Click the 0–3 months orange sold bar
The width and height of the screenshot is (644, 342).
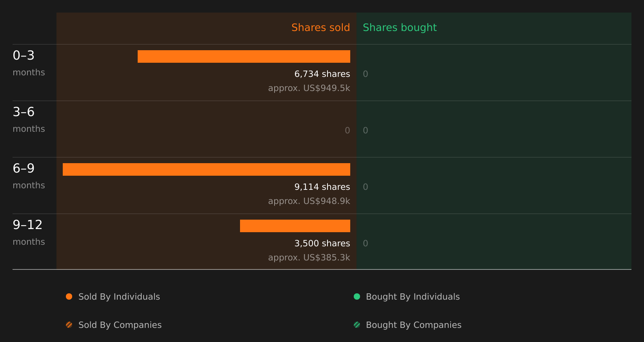point(244,56)
